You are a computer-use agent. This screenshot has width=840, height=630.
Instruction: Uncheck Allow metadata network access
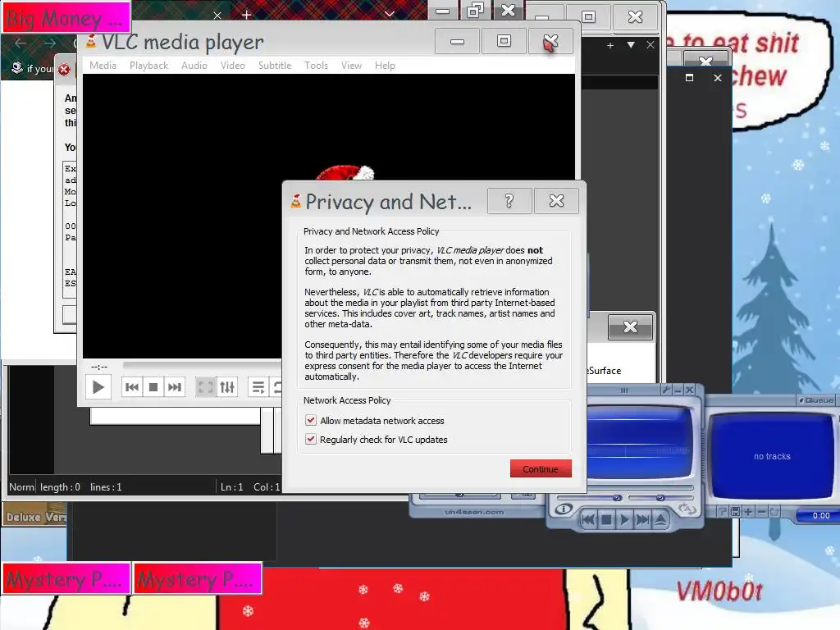(311, 421)
